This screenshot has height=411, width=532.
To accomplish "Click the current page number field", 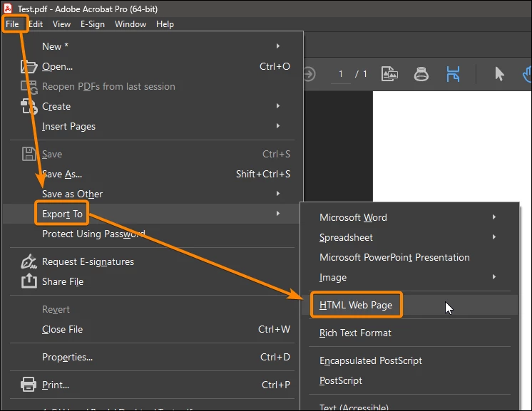I will (x=340, y=74).
